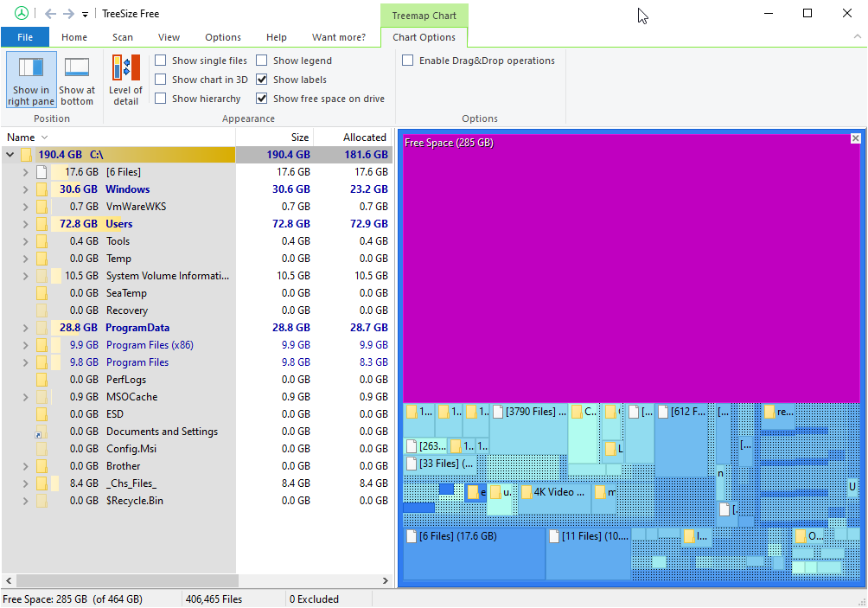Click the horizontal scrollbar right arrow
This screenshot has width=868, height=608.
(x=386, y=580)
